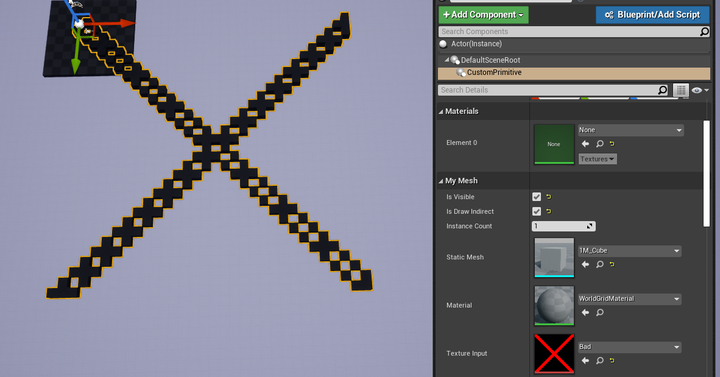Open the Bad texture input dropdown
Viewport: 720px width, 377px height.
pyautogui.click(x=629, y=347)
